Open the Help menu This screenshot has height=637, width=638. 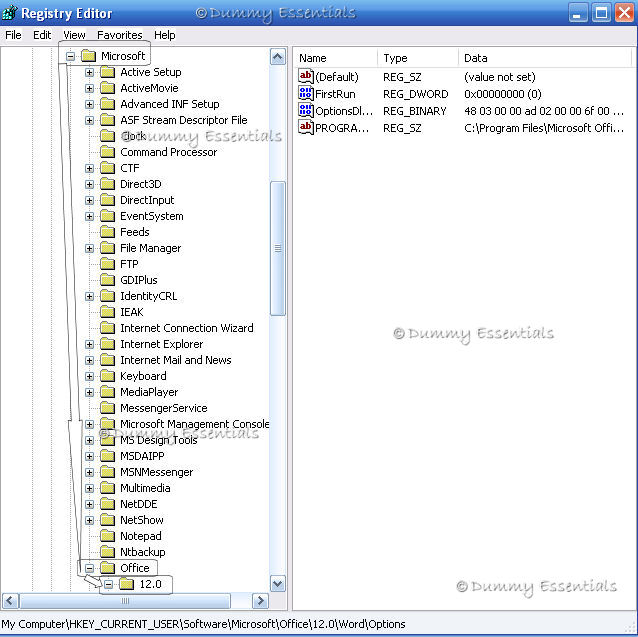coord(164,35)
